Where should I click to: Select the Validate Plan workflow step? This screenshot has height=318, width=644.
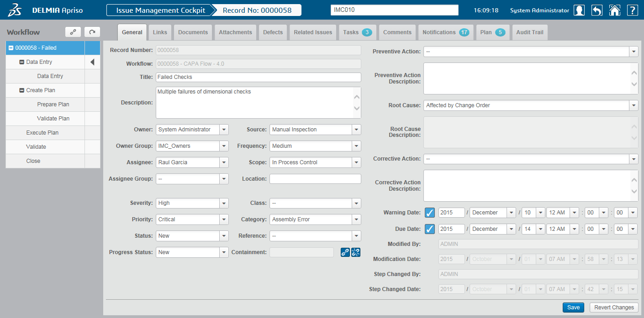coord(53,119)
